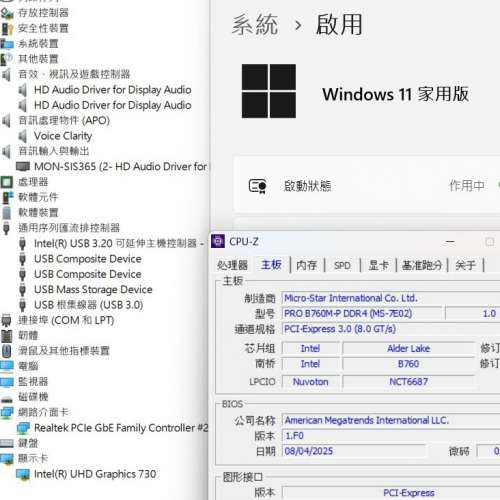Click the display adapters category icon

[7, 459]
